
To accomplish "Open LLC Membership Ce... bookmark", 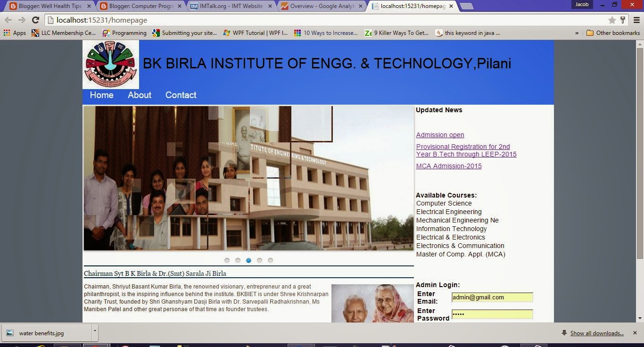I will pos(64,33).
